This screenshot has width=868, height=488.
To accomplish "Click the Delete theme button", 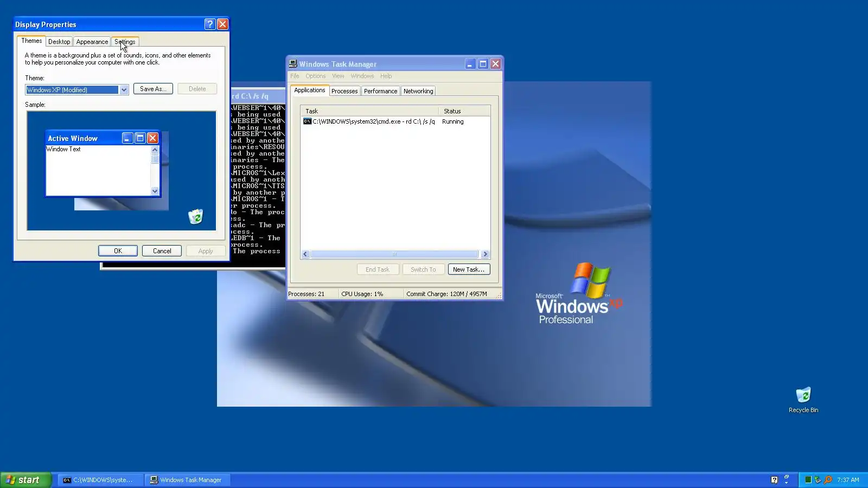I will click(x=197, y=89).
